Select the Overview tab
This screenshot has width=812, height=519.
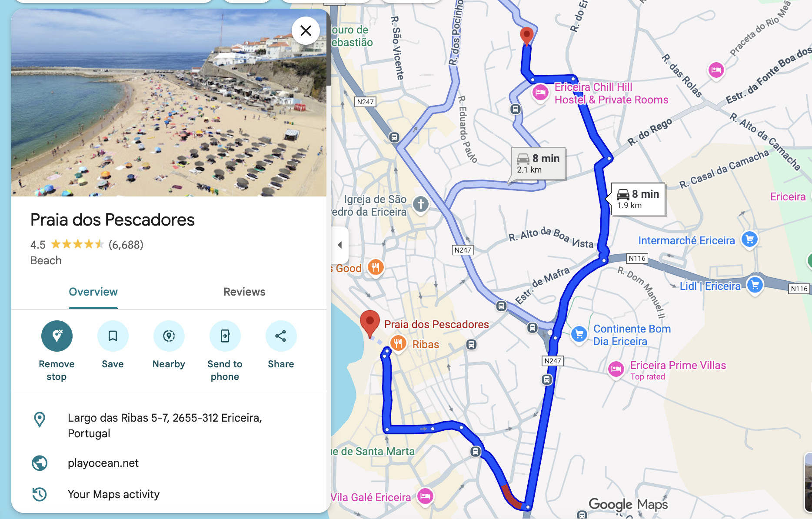(93, 292)
